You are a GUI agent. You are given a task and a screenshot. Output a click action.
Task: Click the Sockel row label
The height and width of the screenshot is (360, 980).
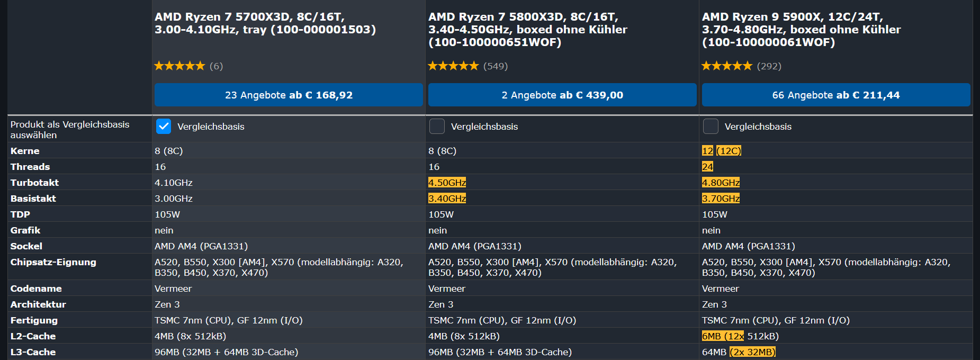click(26, 246)
